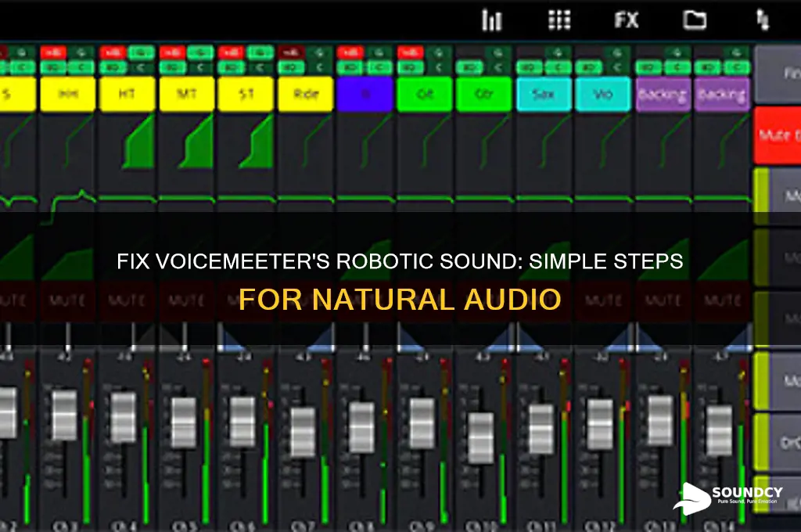Select the yellow Ride channel label
This screenshot has width=801, height=532.
click(x=306, y=94)
